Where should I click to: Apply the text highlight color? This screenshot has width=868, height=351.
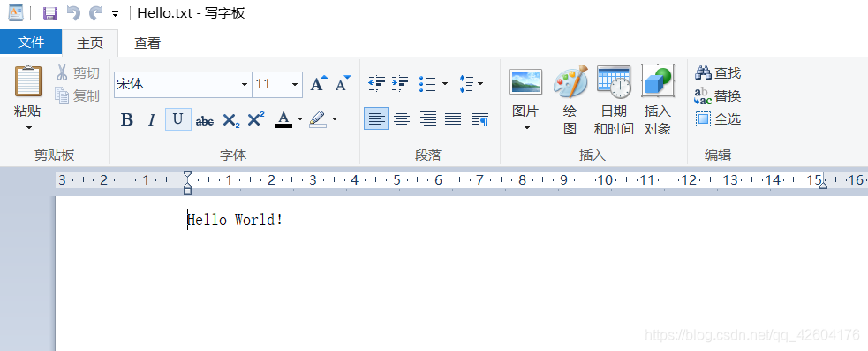318,119
